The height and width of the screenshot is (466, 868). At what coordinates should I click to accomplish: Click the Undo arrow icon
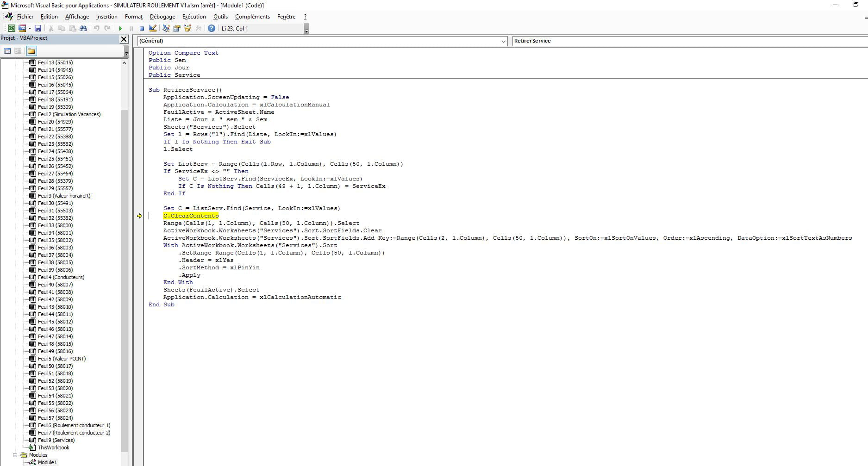pyautogui.click(x=96, y=28)
